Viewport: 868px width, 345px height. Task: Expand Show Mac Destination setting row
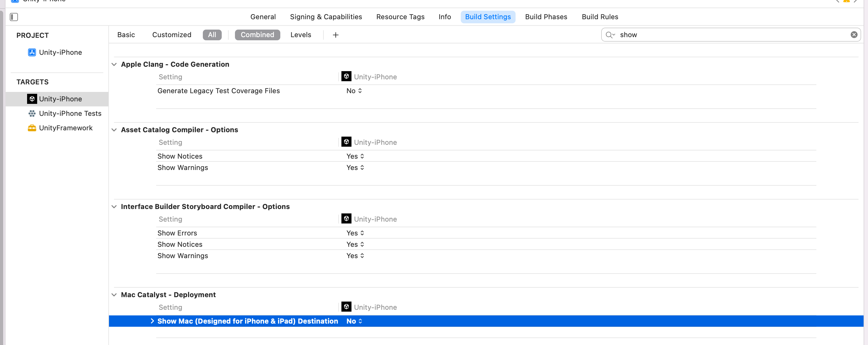pyautogui.click(x=152, y=321)
